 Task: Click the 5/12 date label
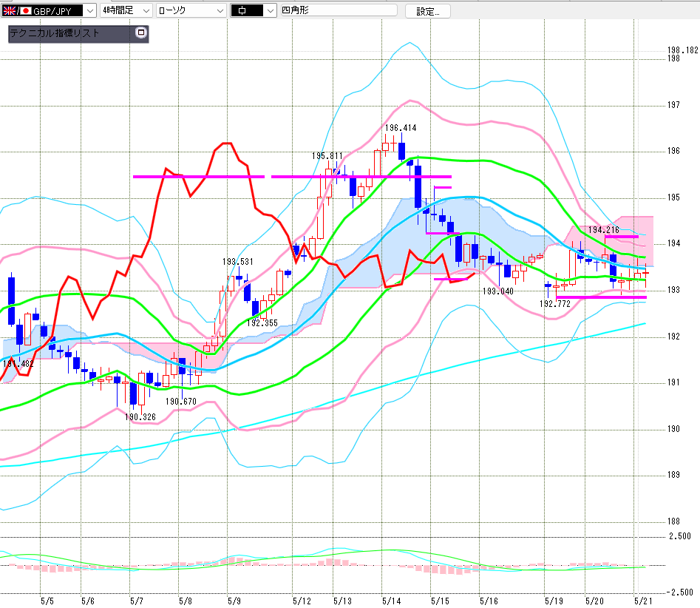(302, 601)
